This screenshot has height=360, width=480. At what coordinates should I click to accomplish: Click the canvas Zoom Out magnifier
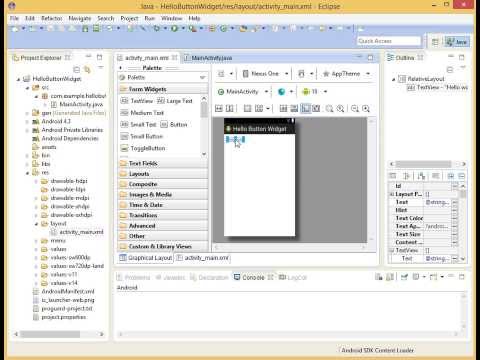[x=355, y=108]
